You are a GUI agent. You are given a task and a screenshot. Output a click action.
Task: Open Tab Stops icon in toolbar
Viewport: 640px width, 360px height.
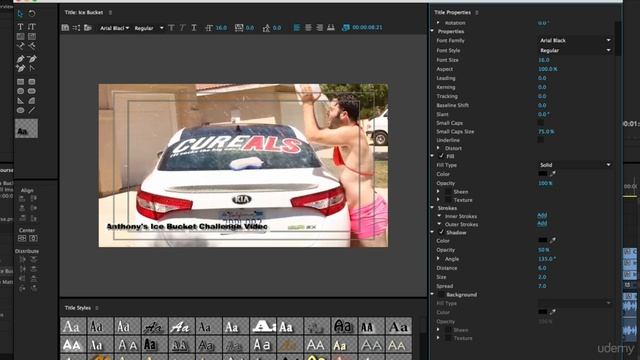[331, 27]
